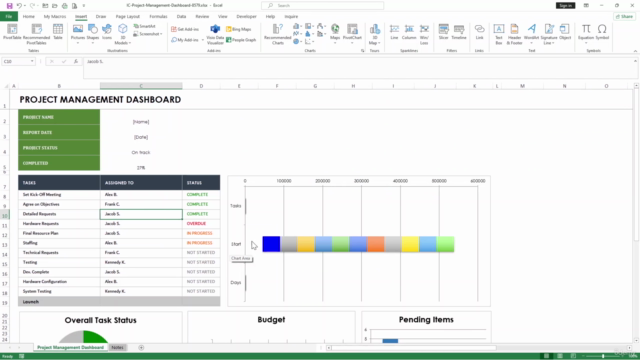Insert a PivotChart
The image size is (640, 360).
pos(352,33)
